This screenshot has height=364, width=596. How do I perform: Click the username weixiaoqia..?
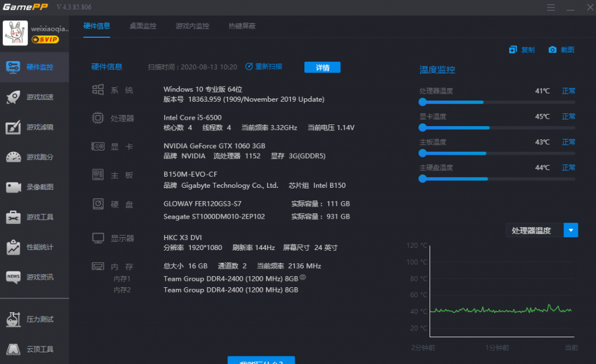click(50, 29)
